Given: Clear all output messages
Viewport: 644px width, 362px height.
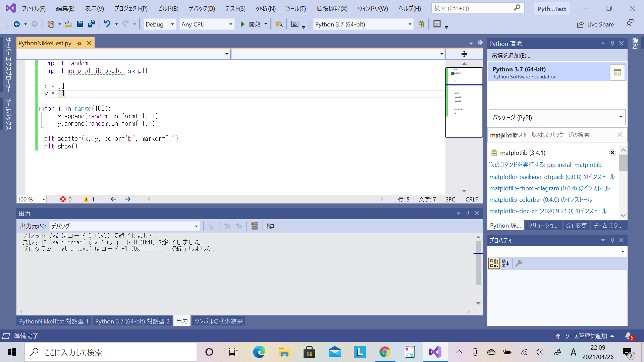Looking at the screenshot, I should (x=254, y=226).
